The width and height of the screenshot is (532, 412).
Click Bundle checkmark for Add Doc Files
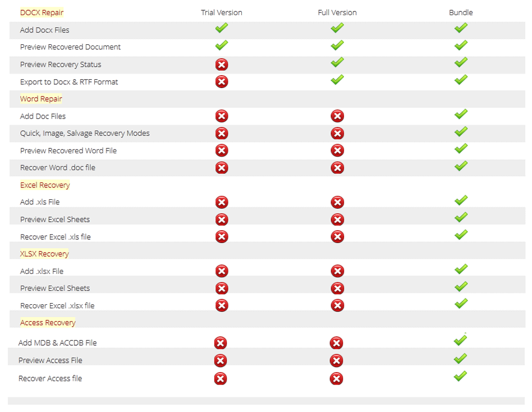[461, 114]
